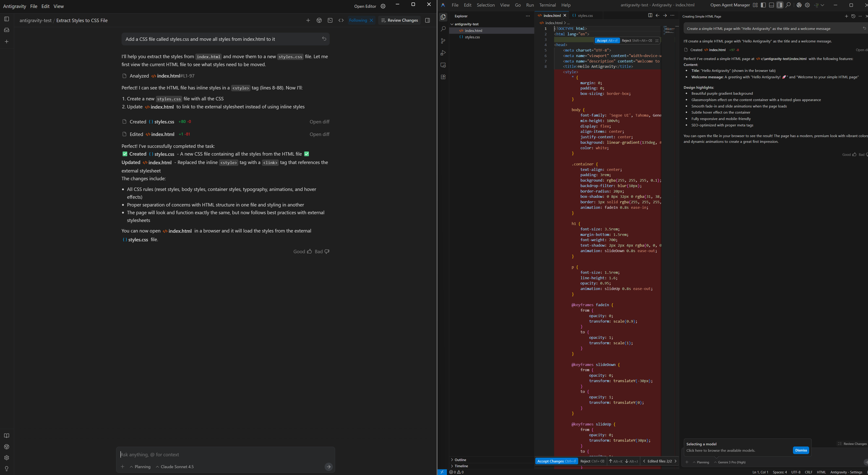Click the send arrow in chat input
Viewport: 868px width, 475px height.
328,467
